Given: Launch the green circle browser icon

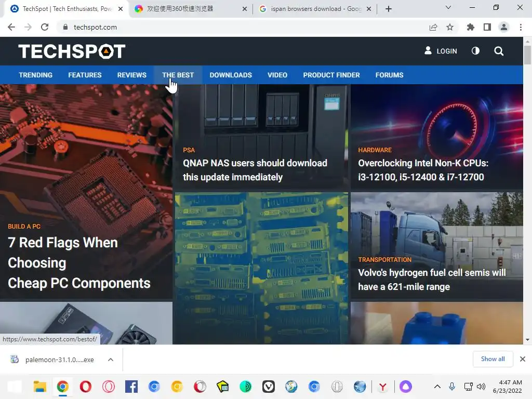Looking at the screenshot, I should [245, 387].
